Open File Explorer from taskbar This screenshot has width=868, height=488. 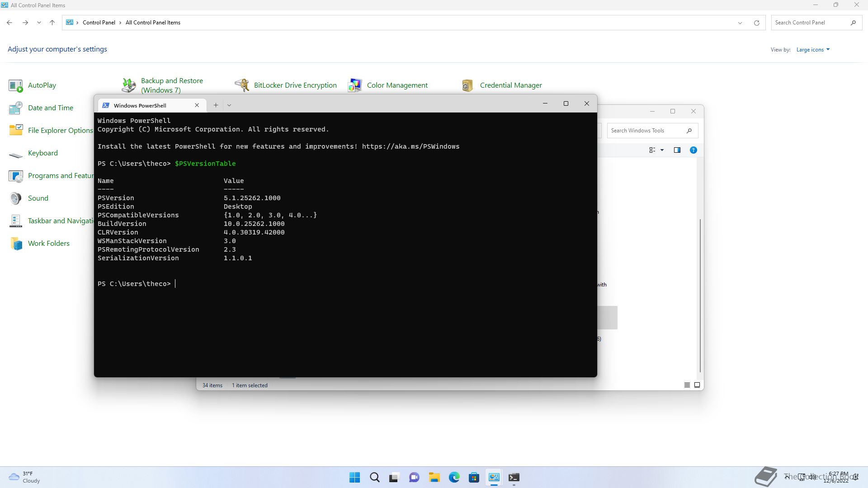pos(434,477)
